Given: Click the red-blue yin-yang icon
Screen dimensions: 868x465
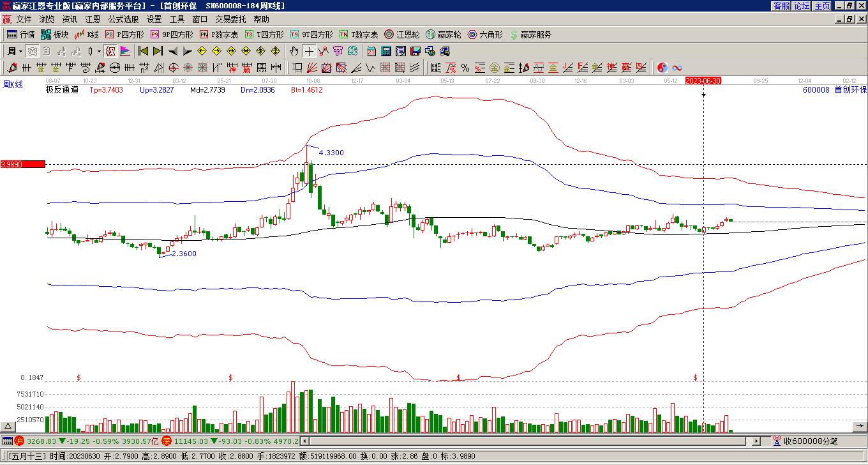Looking at the screenshot, I should tap(662, 68).
